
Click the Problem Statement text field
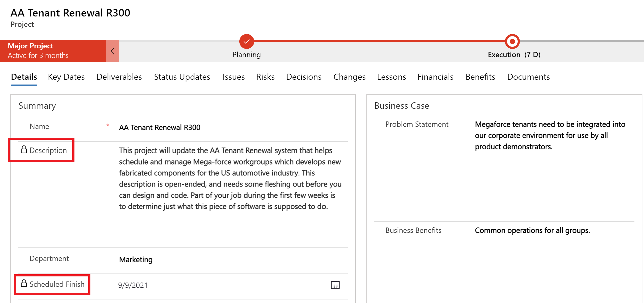(x=550, y=136)
